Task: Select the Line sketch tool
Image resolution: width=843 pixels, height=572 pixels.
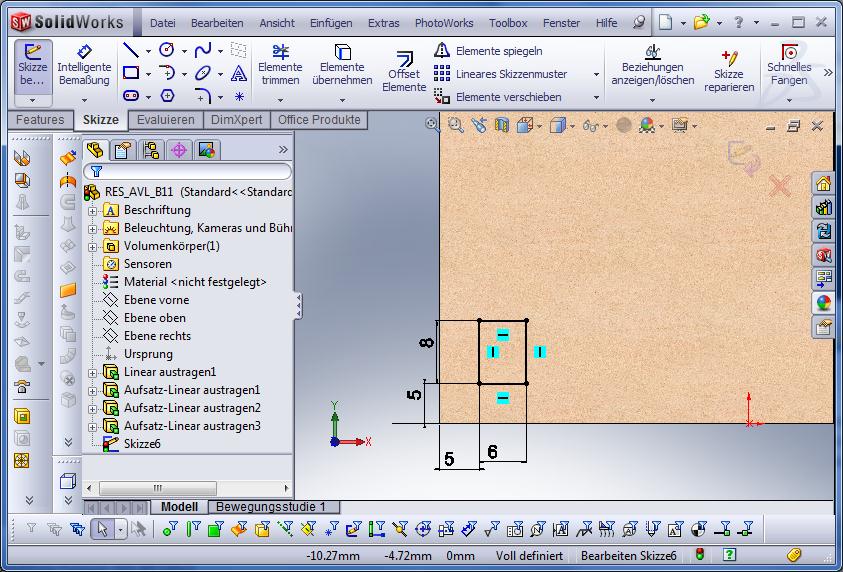Action: (x=130, y=50)
